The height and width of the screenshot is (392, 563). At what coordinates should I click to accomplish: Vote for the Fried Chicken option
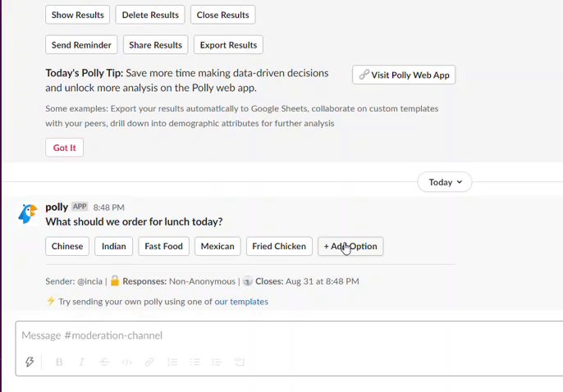(x=279, y=246)
